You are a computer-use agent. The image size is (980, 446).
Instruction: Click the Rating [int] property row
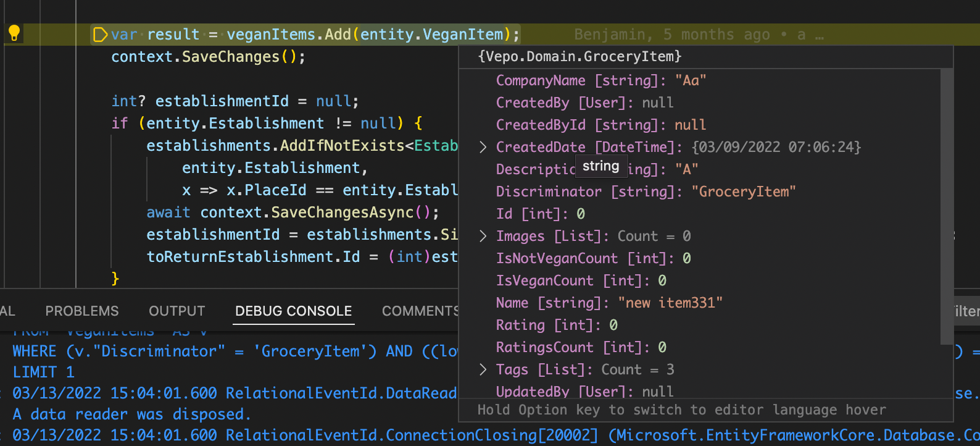point(557,325)
